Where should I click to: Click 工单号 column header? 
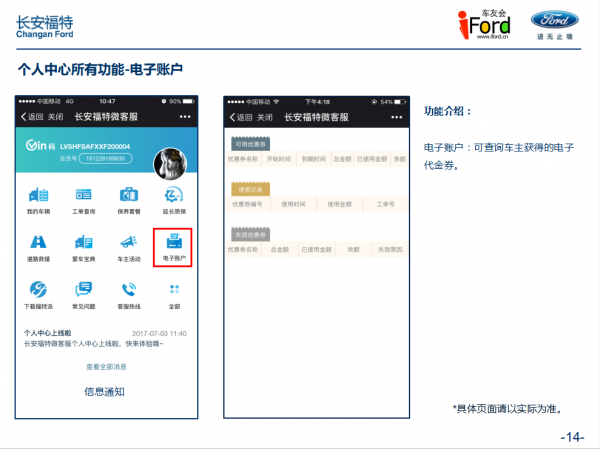tap(385, 204)
